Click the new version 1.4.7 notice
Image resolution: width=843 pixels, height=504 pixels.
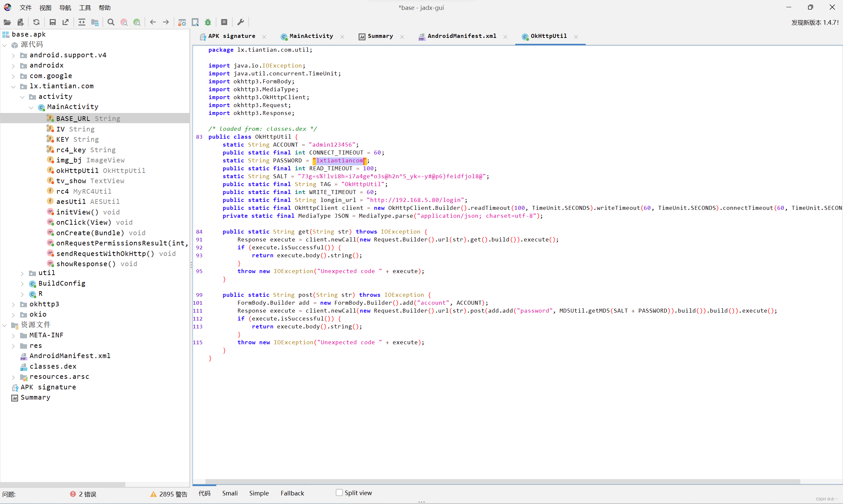814,22
